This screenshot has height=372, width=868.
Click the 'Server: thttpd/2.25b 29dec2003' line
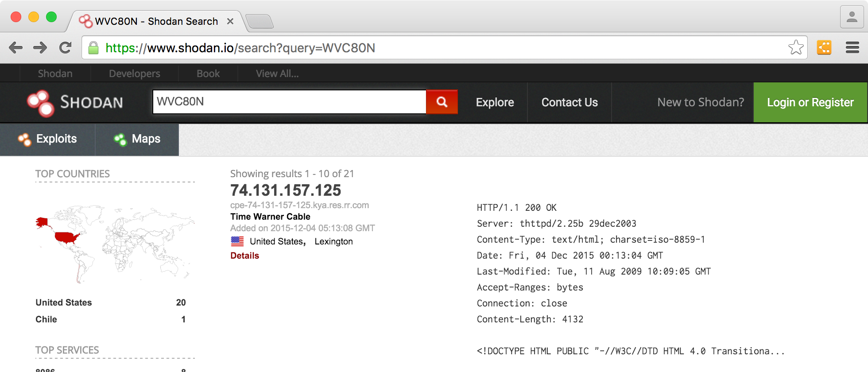pos(557,224)
